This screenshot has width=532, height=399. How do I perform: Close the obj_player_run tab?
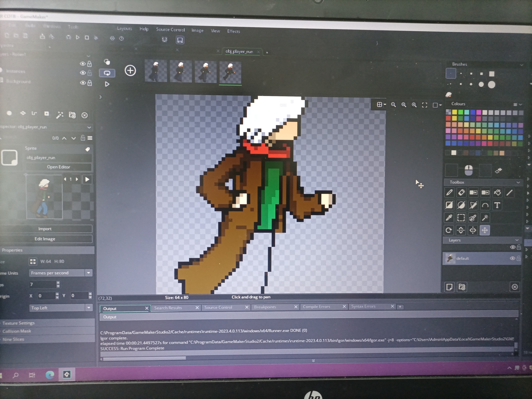pos(258,52)
